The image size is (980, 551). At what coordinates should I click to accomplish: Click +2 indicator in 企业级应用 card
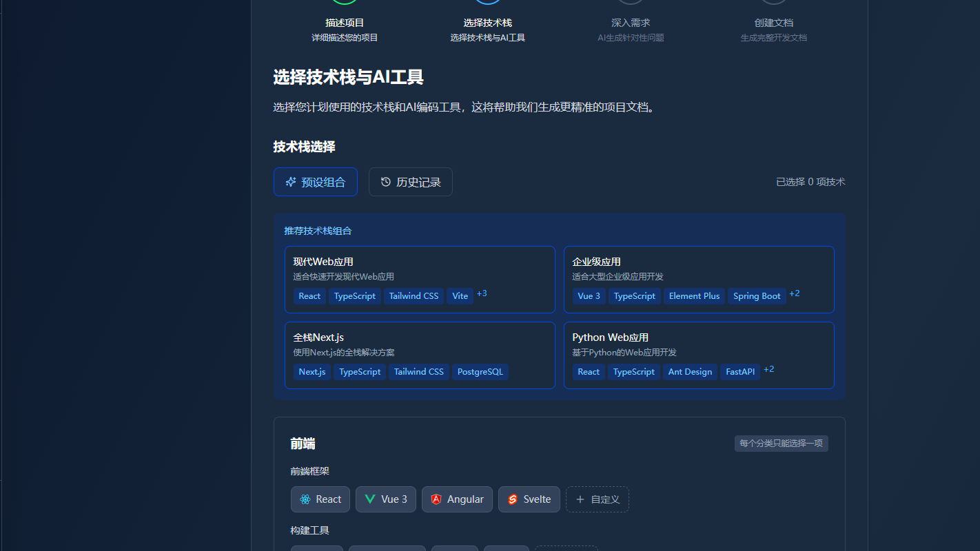click(795, 293)
